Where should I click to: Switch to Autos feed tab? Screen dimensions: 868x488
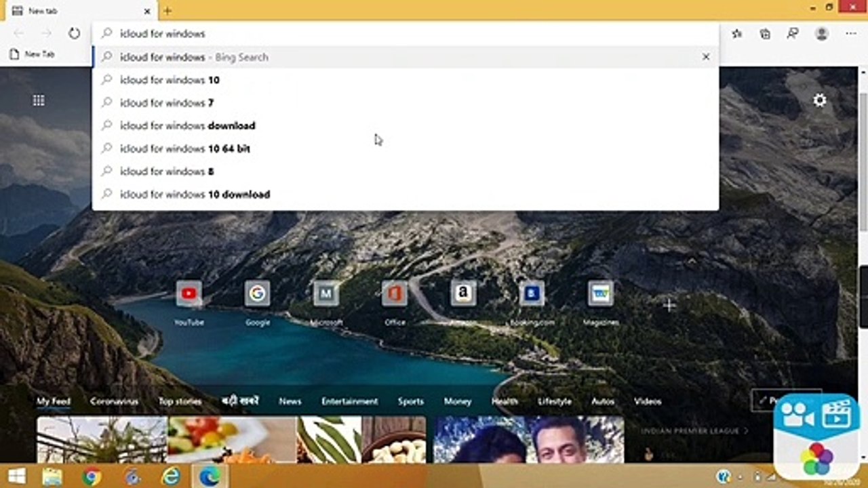602,401
